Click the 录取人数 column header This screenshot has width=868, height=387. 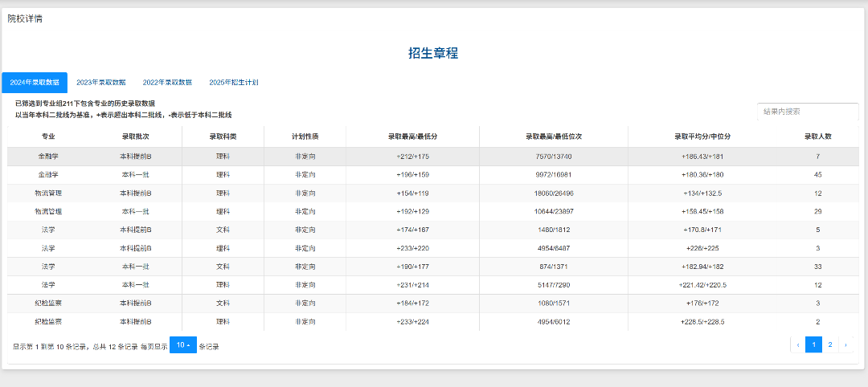[818, 136]
